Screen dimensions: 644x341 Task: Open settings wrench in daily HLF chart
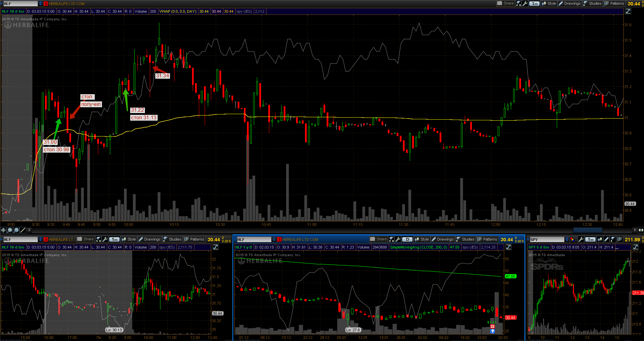tap(398, 239)
